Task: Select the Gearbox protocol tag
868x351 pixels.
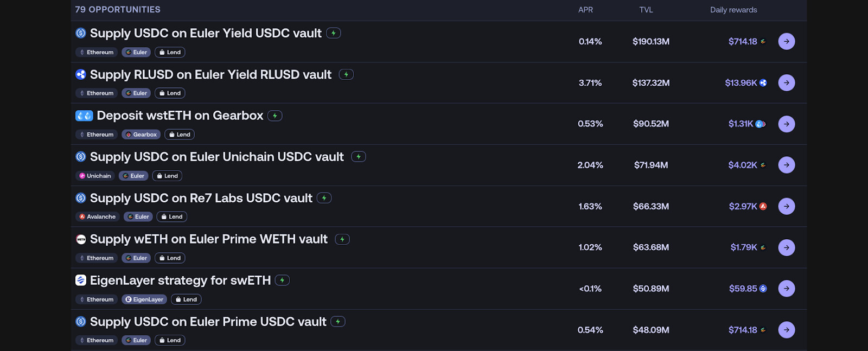Action: (x=141, y=135)
